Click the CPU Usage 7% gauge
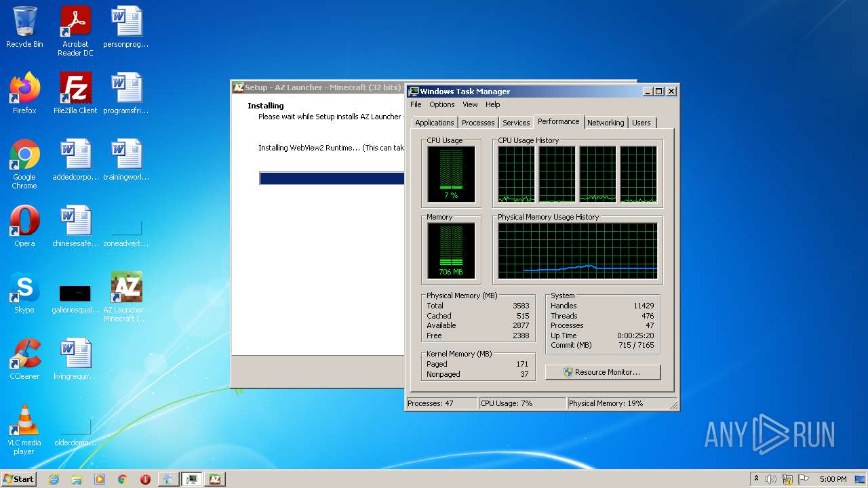The image size is (868, 488). [x=451, y=174]
